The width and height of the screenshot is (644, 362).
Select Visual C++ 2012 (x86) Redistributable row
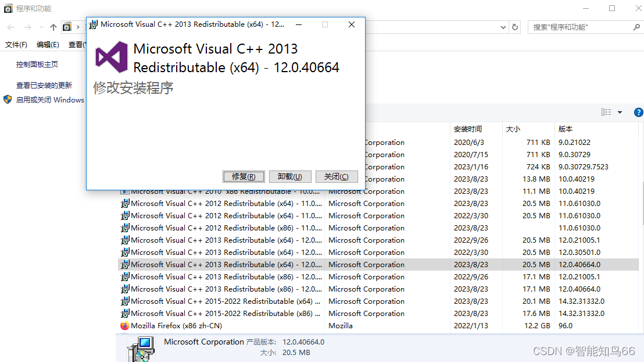point(378,228)
